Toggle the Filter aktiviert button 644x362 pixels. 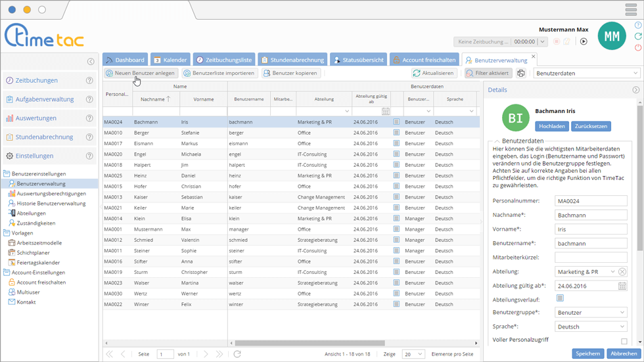pos(488,74)
